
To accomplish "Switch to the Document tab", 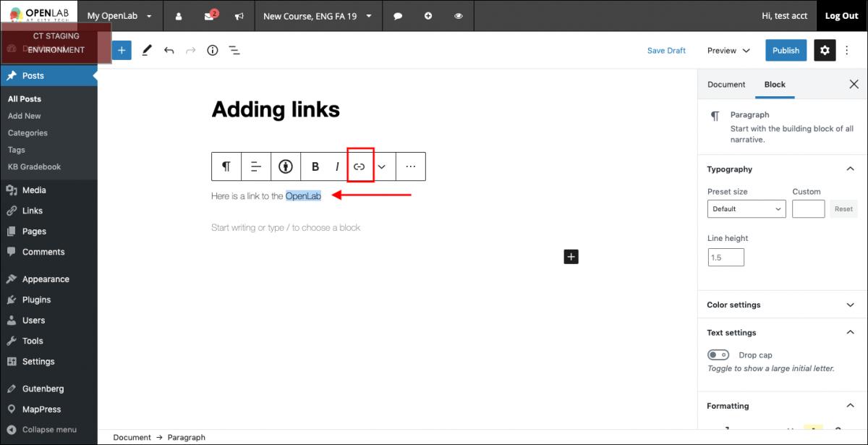I will pos(726,84).
